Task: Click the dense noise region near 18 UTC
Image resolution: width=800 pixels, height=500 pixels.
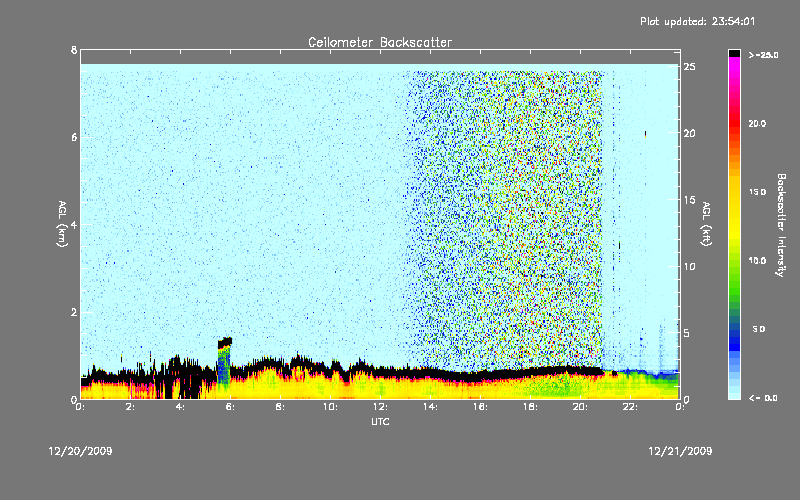Action: [x=531, y=219]
